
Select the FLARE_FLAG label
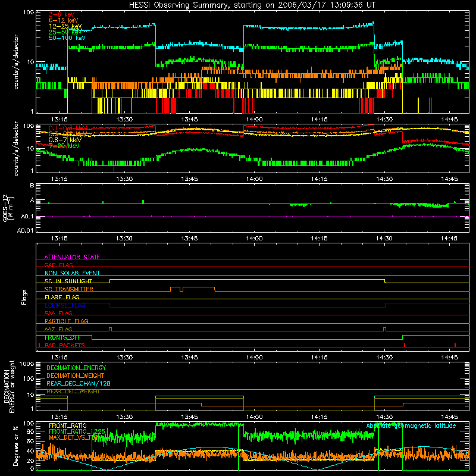62,297
